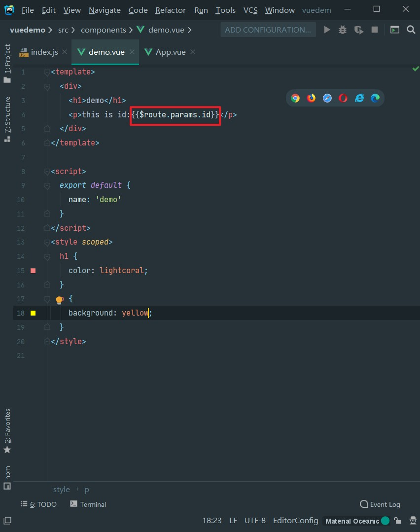Open the TODO tool window
The image size is (420, 532).
click(38, 504)
